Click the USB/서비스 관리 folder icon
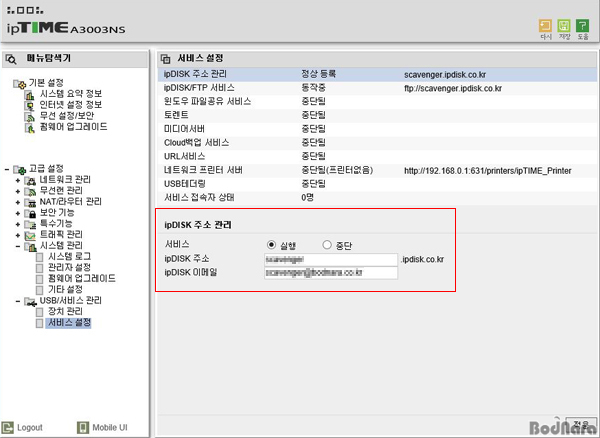 click(30, 301)
